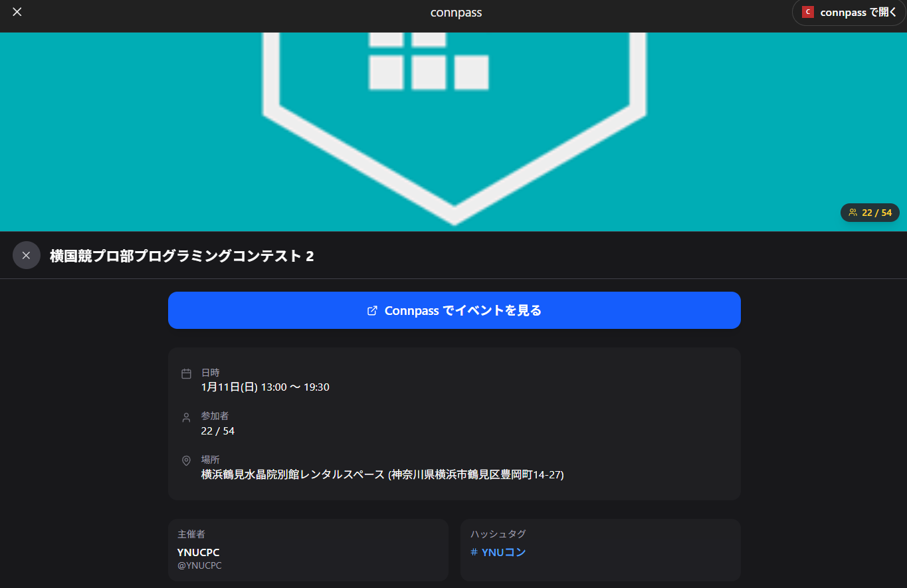Image resolution: width=907 pixels, height=588 pixels.
Task: Click the red connpass C logo icon
Action: 807,12
